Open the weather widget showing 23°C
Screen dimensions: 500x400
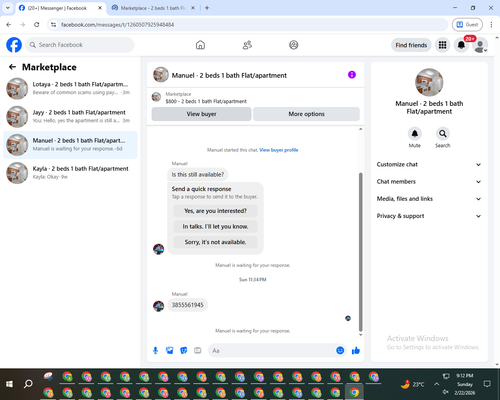[412, 384]
